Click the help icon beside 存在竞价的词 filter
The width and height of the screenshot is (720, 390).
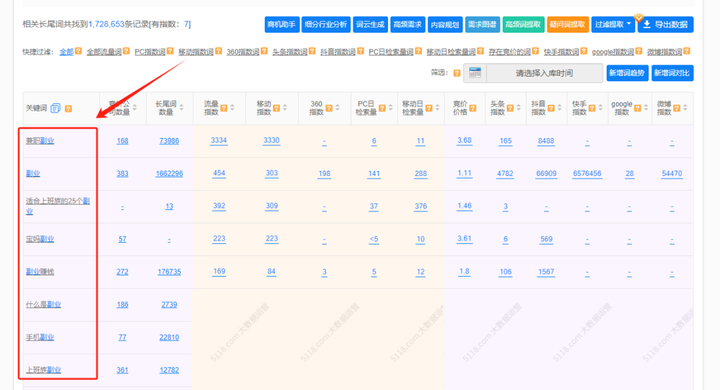[535, 51]
